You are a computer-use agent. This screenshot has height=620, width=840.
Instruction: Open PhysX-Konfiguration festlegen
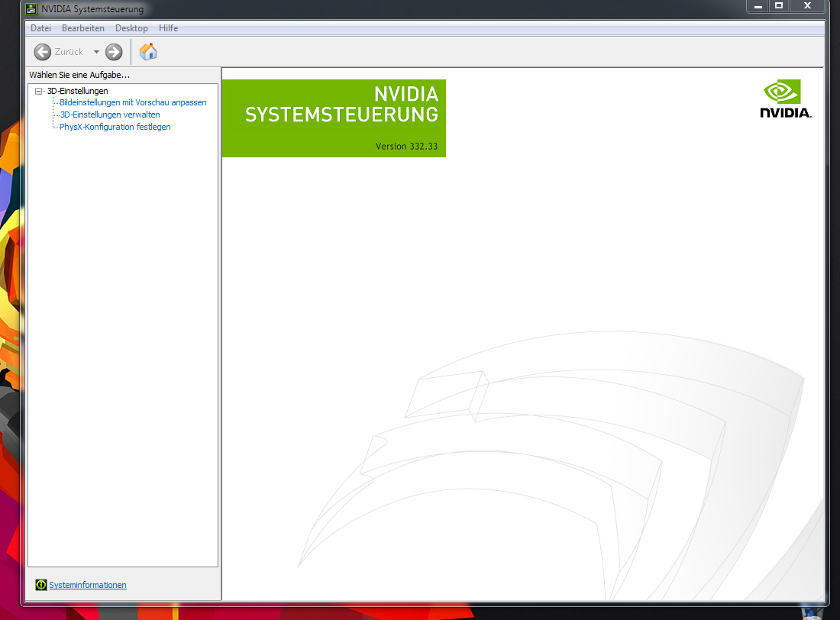tap(115, 127)
